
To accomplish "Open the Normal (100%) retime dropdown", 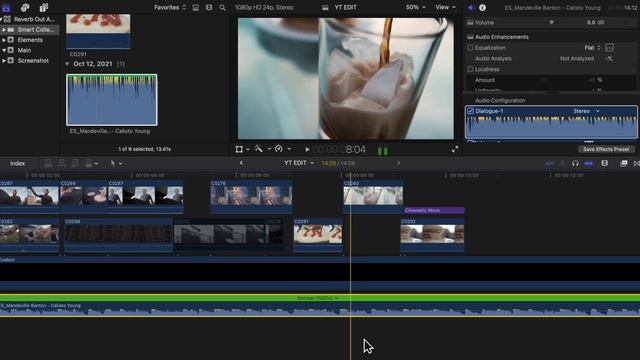I will [318, 298].
